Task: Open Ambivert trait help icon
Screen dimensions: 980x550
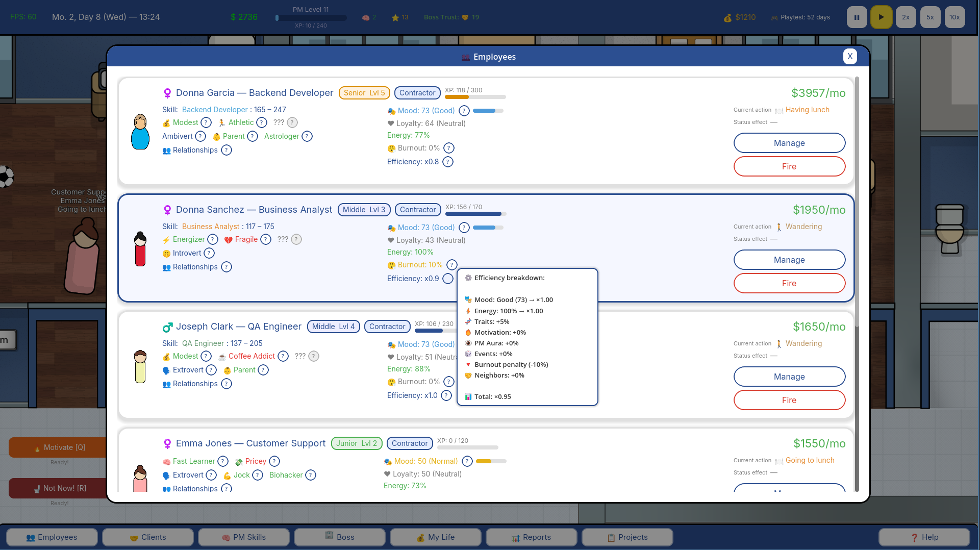Action: pos(201,136)
